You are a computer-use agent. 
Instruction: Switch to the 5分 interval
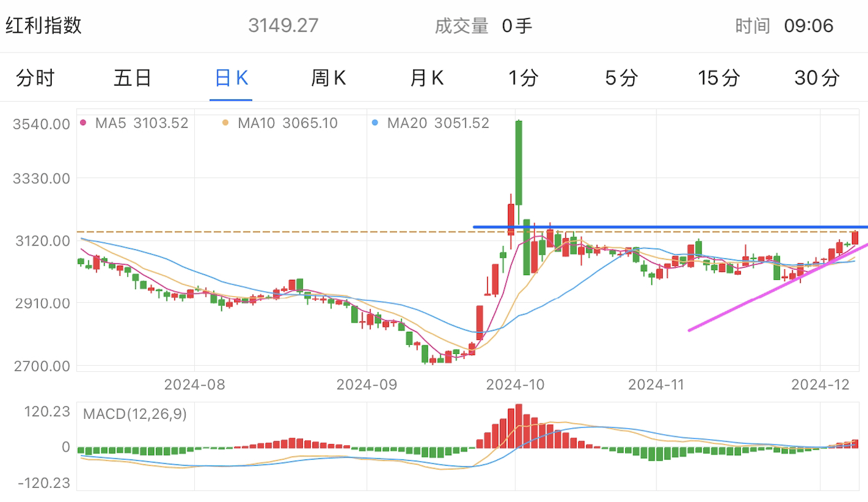pos(621,78)
